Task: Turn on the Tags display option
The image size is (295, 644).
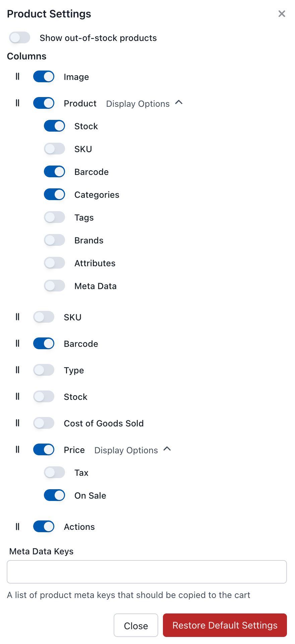Action: pos(54,217)
